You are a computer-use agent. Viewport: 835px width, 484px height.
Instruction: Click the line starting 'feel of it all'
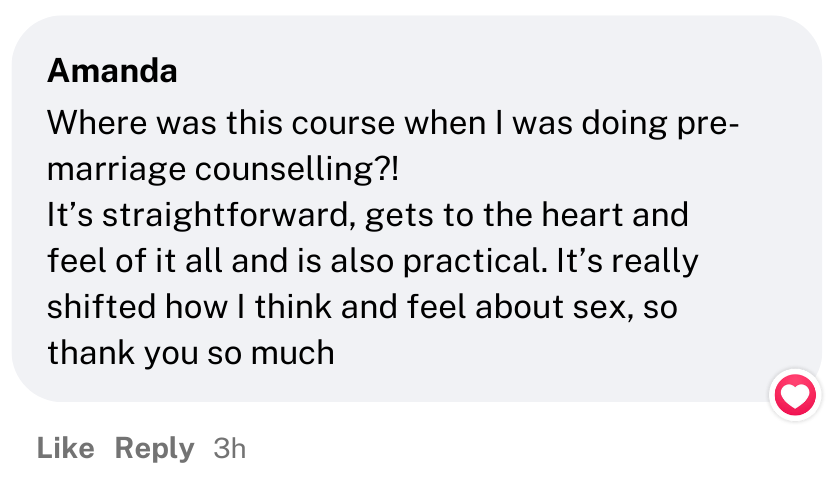click(372, 261)
